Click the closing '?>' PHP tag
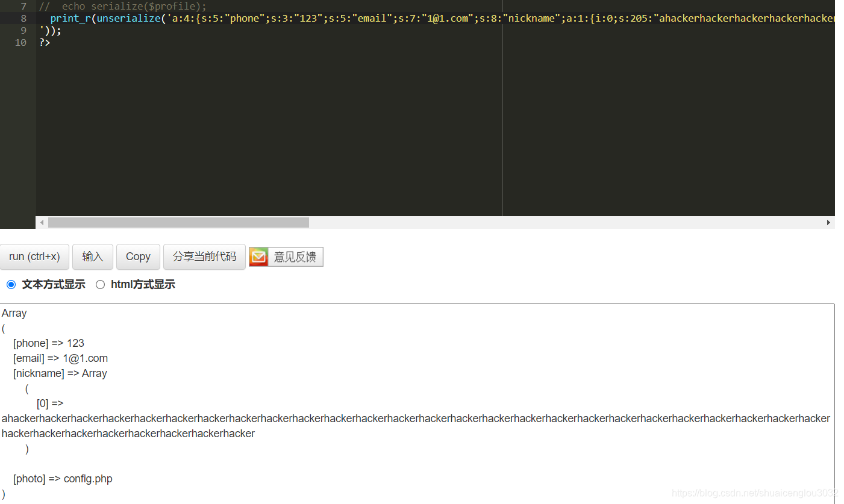Screen dimensions: 844x504 coord(45,42)
